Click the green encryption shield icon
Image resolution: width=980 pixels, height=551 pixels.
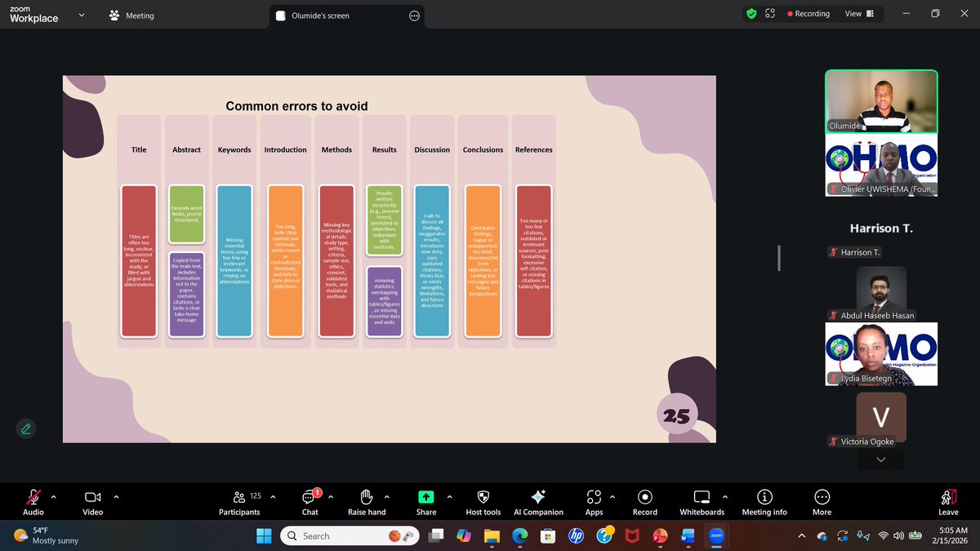[751, 14]
